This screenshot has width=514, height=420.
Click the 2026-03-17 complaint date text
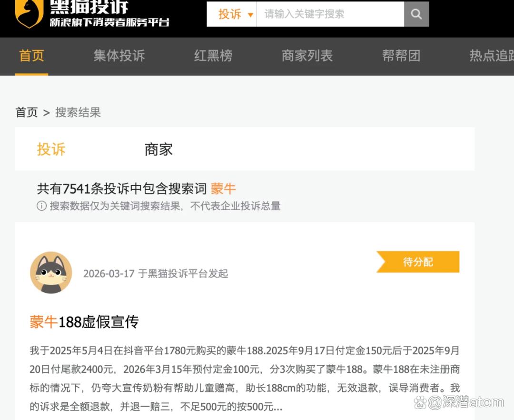109,273
